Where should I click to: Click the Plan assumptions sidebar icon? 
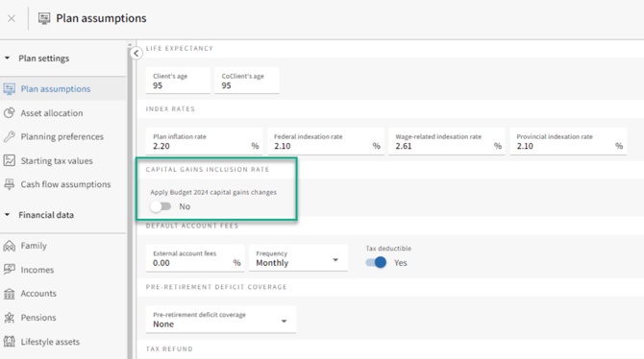tap(10, 89)
